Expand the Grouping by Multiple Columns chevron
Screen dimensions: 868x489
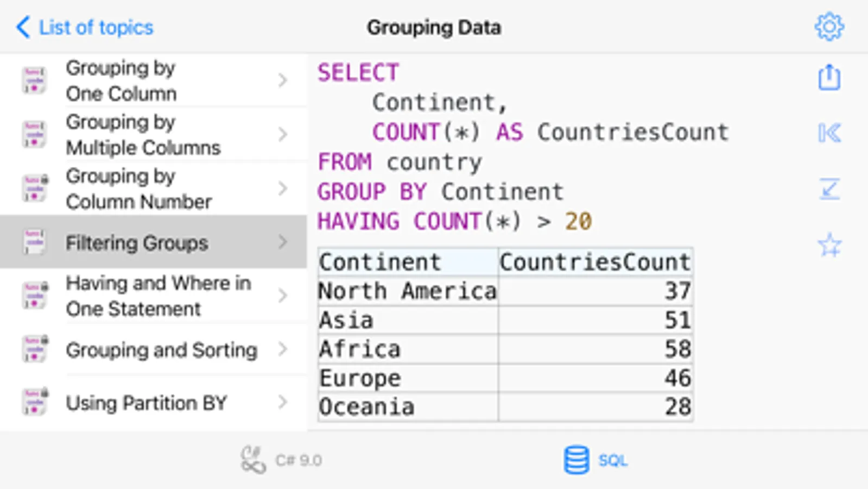tap(282, 134)
